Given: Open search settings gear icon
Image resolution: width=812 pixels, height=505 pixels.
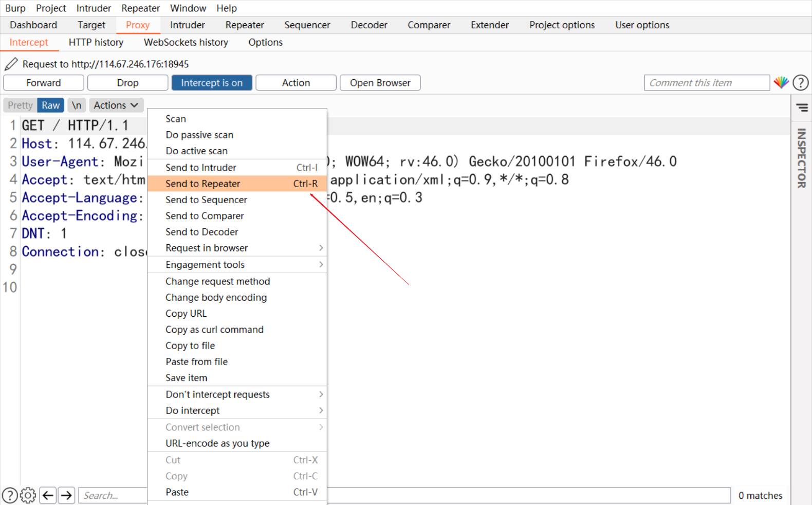Looking at the screenshot, I should 28,495.
